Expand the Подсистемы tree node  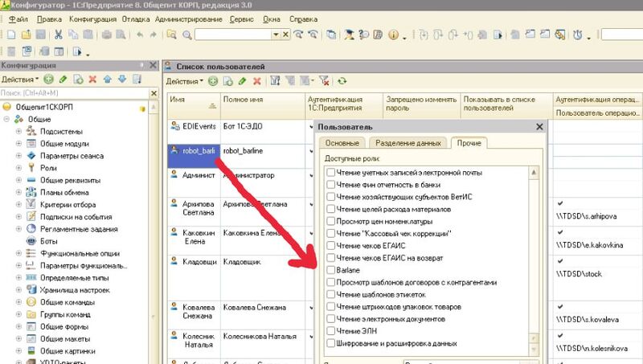[18, 131]
